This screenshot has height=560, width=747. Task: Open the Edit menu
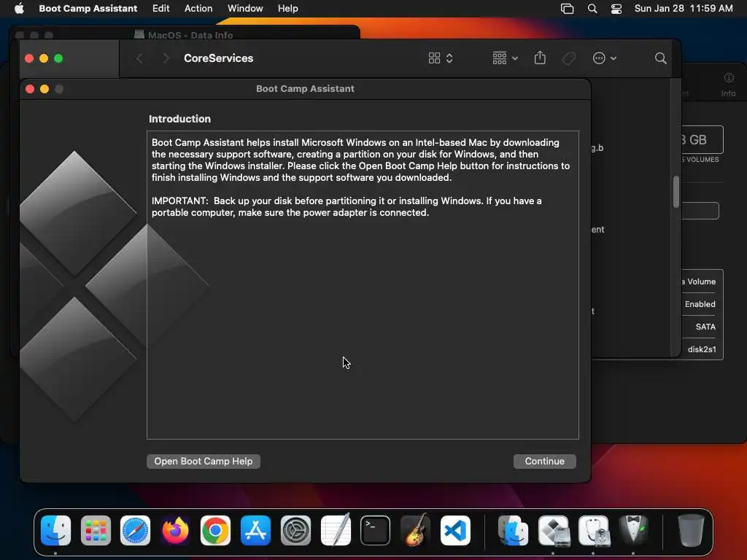[160, 8]
